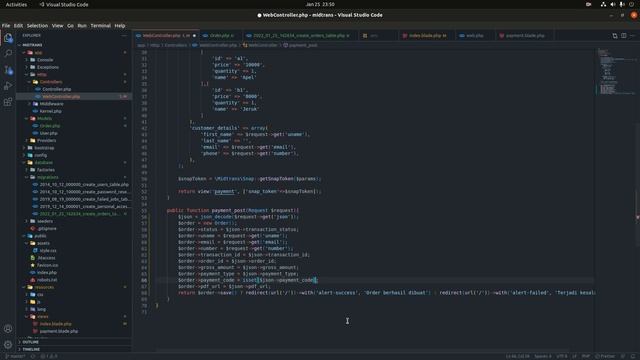Open the File menu
640x360 pixels.
[6, 26]
